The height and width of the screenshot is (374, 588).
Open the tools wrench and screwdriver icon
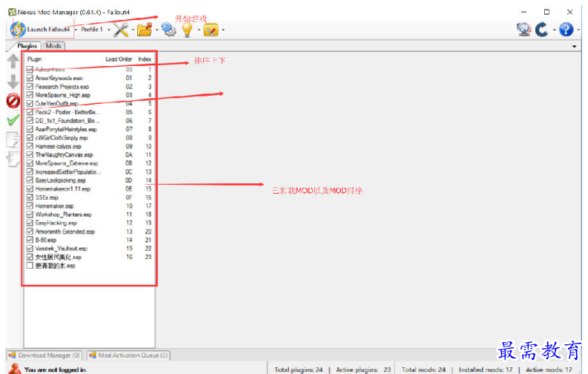pos(121,29)
